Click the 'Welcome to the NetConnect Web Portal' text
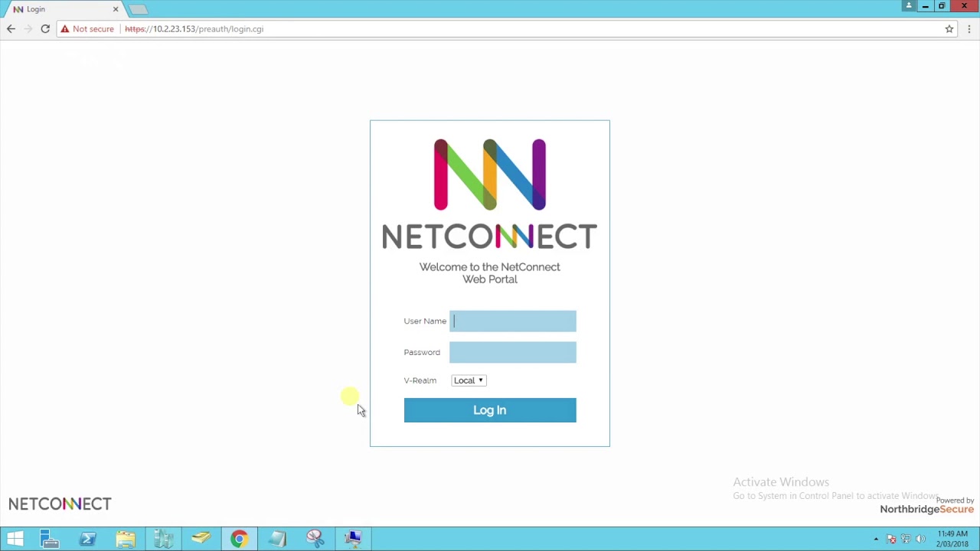The height and width of the screenshot is (551, 980). tap(490, 273)
